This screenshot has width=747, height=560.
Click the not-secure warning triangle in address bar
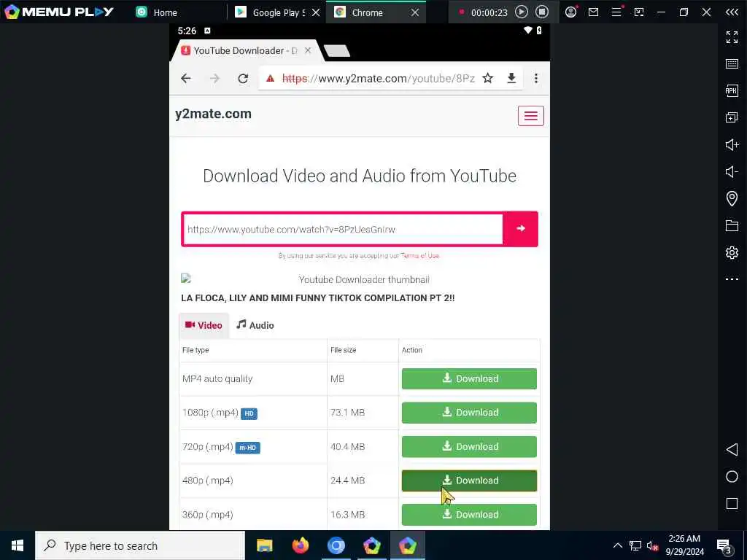tap(270, 79)
